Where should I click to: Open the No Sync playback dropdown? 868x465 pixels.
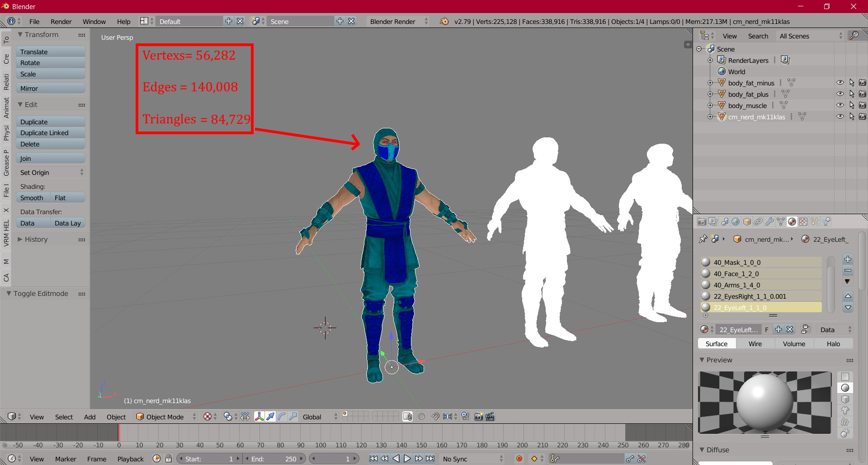click(472, 459)
